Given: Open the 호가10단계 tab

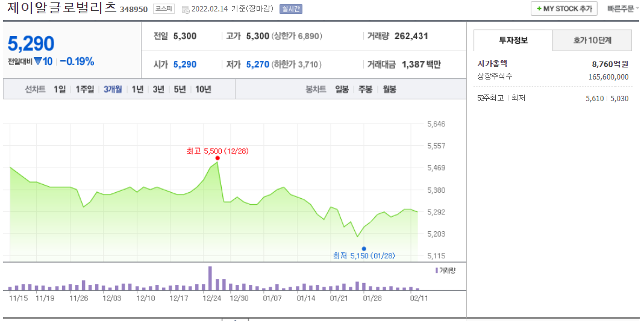Looking at the screenshot, I should tap(592, 40).
